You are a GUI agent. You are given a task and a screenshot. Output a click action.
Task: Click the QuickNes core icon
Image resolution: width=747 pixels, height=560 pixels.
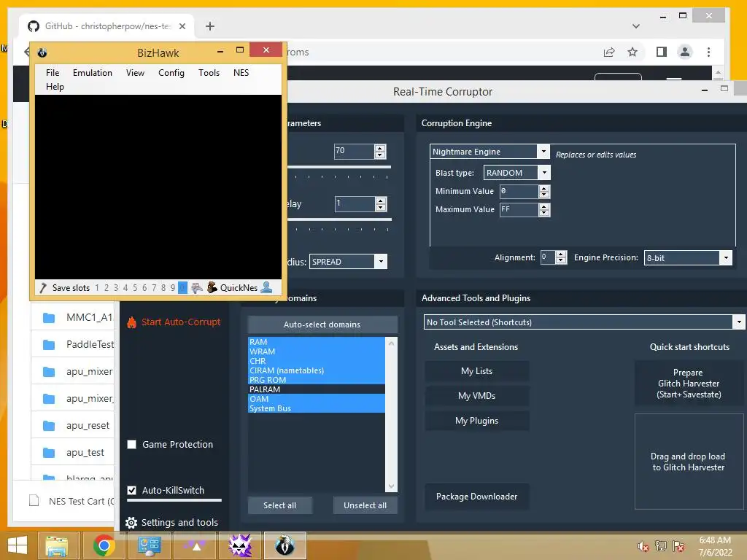coord(212,287)
